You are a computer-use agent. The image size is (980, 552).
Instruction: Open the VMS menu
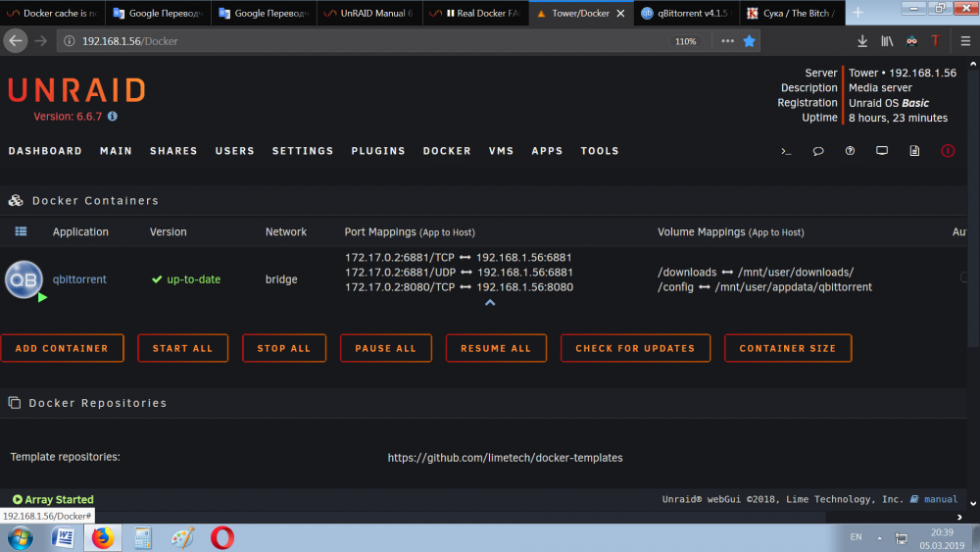pyautogui.click(x=501, y=151)
